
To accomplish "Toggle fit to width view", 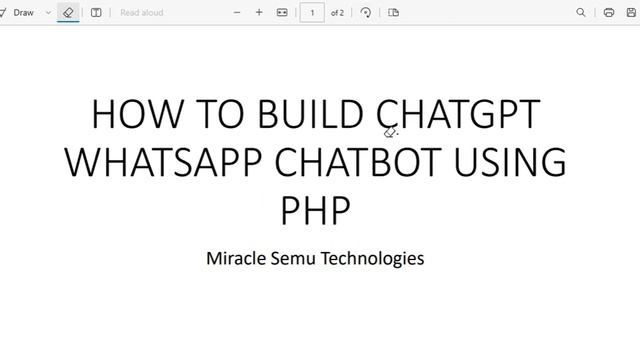I will click(x=282, y=13).
